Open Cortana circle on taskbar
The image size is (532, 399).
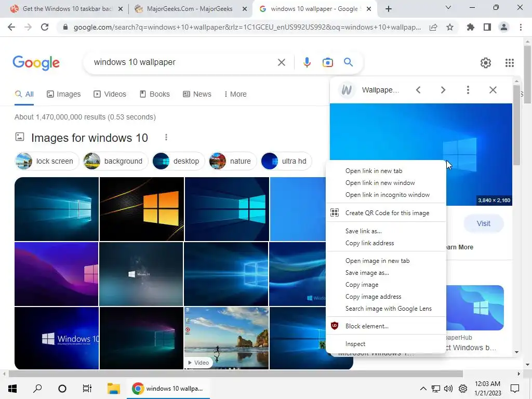click(x=62, y=389)
